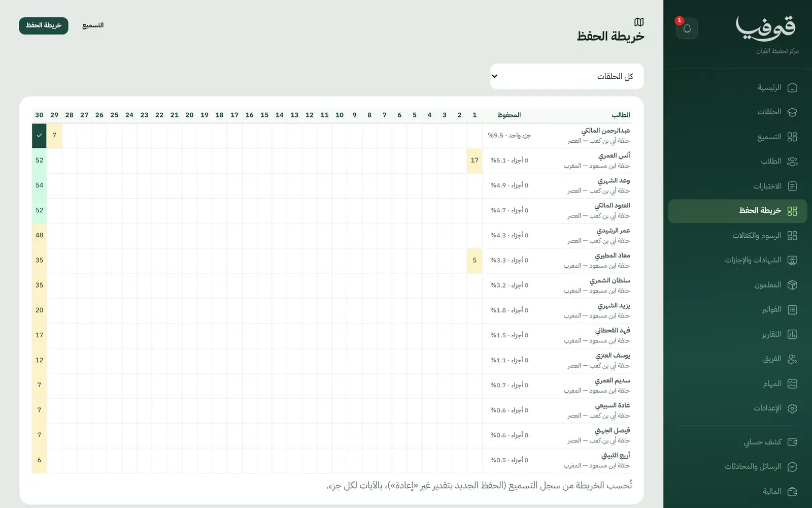Click juz 1 cell showing 5 for معاذ المطيري
The height and width of the screenshot is (508, 812).
pyautogui.click(x=475, y=261)
